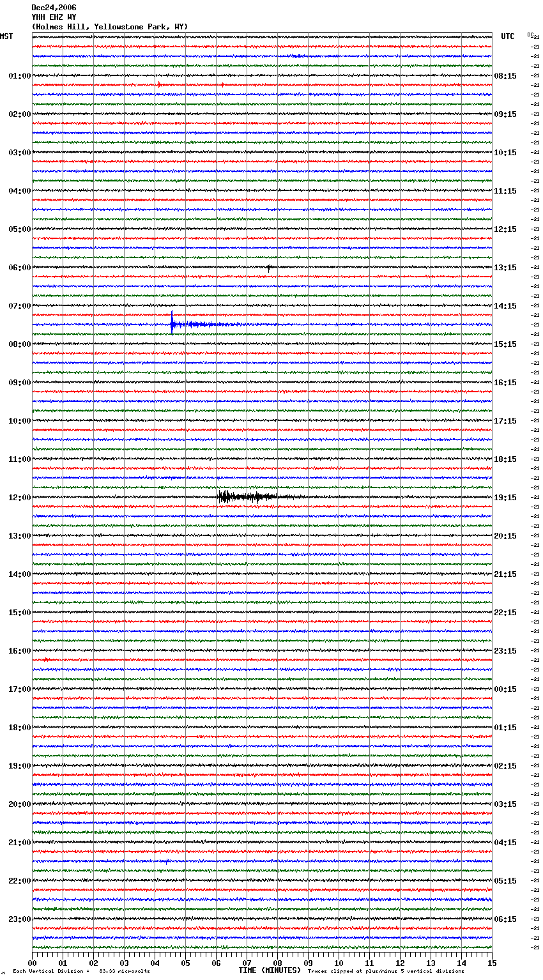Click the 00:15 UTC time label
This screenshot has width=543, height=980.
coord(505,689)
